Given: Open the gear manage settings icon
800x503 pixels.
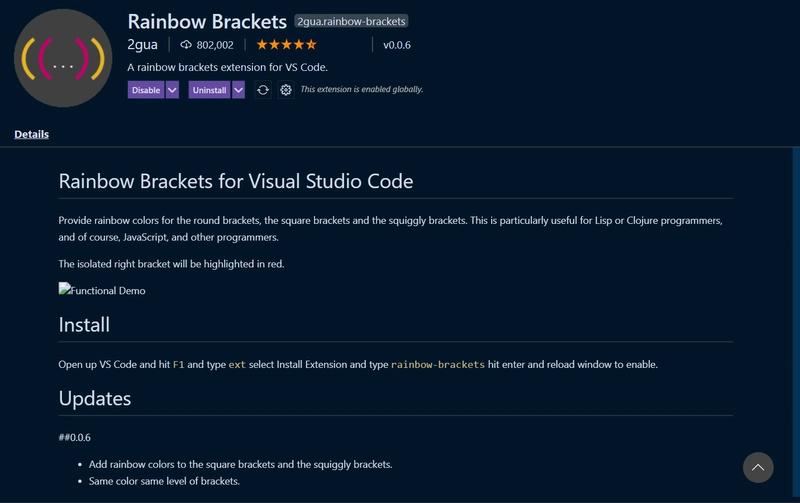Looking at the screenshot, I should [x=286, y=90].
